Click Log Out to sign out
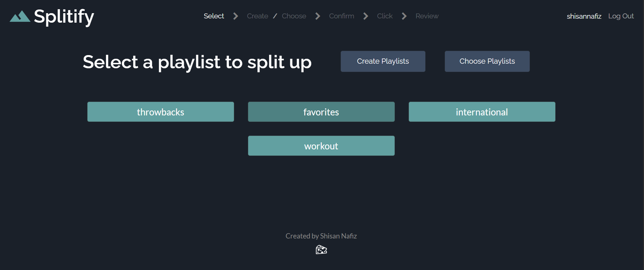This screenshot has height=270, width=644. point(621,16)
